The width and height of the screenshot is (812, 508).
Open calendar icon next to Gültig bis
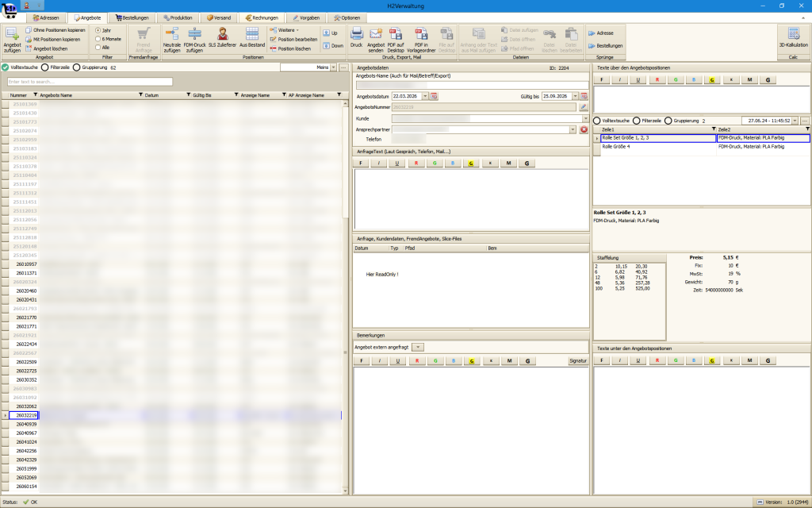tap(584, 96)
